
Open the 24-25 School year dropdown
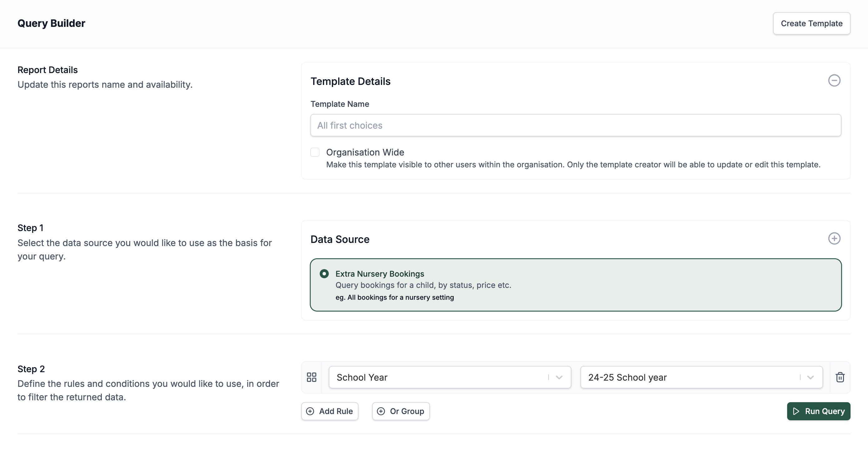701,378
